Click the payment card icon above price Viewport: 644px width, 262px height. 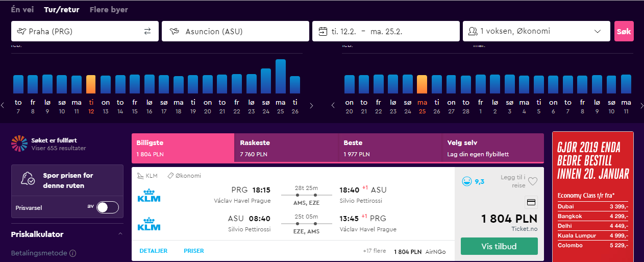pos(531,202)
